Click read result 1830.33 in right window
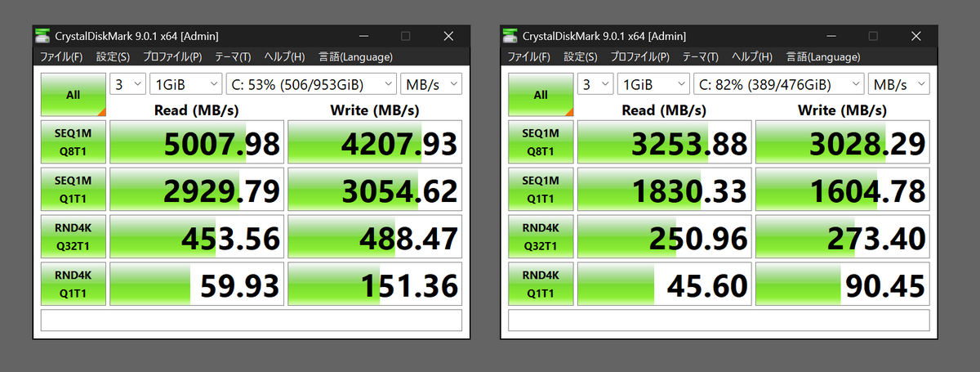This screenshot has height=372, width=980. pyautogui.click(x=664, y=190)
